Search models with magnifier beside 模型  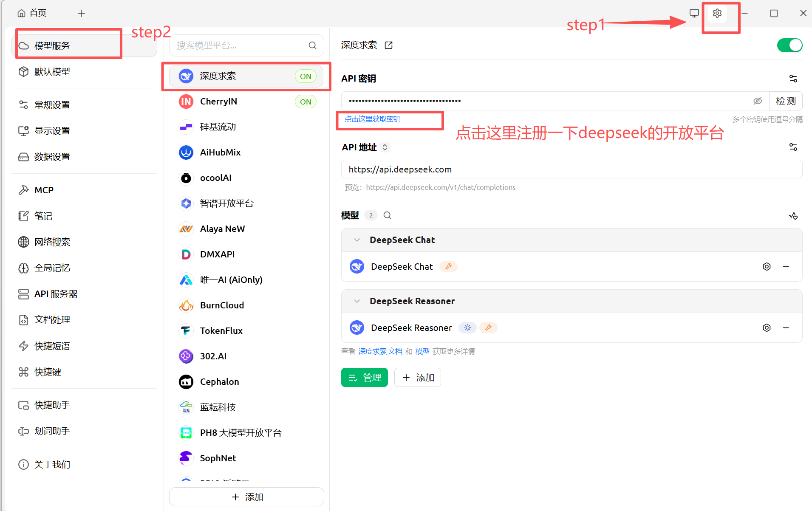click(387, 215)
